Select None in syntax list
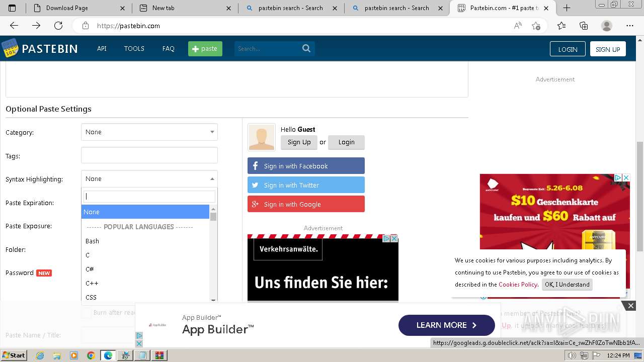 [145, 212]
